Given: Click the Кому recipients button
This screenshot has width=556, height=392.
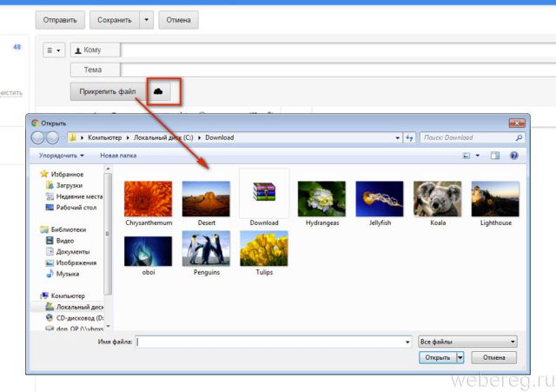Looking at the screenshot, I should [x=95, y=50].
